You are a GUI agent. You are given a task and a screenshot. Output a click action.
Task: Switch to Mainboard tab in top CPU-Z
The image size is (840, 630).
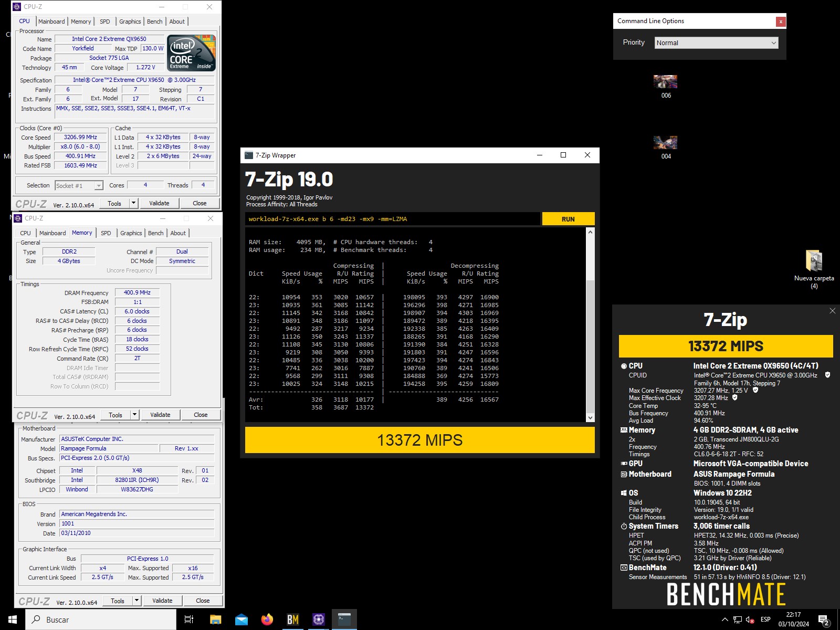(x=51, y=22)
